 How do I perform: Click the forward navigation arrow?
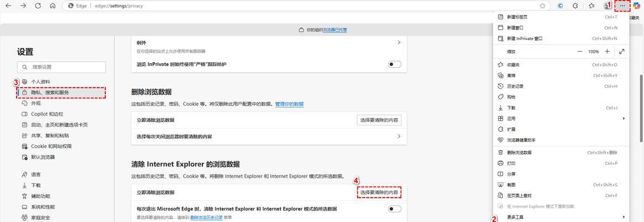coord(23,6)
